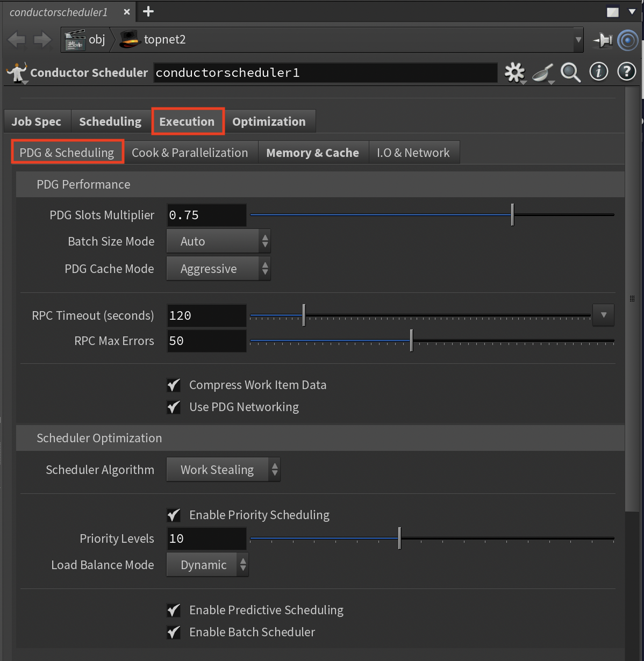This screenshot has width=644, height=661.
Task: Select the Execution tab
Action: point(187,121)
